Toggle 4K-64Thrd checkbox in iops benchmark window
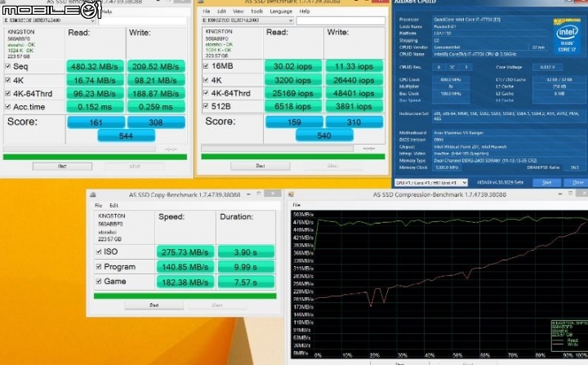Image resolution: width=588 pixels, height=365 pixels. click(206, 93)
